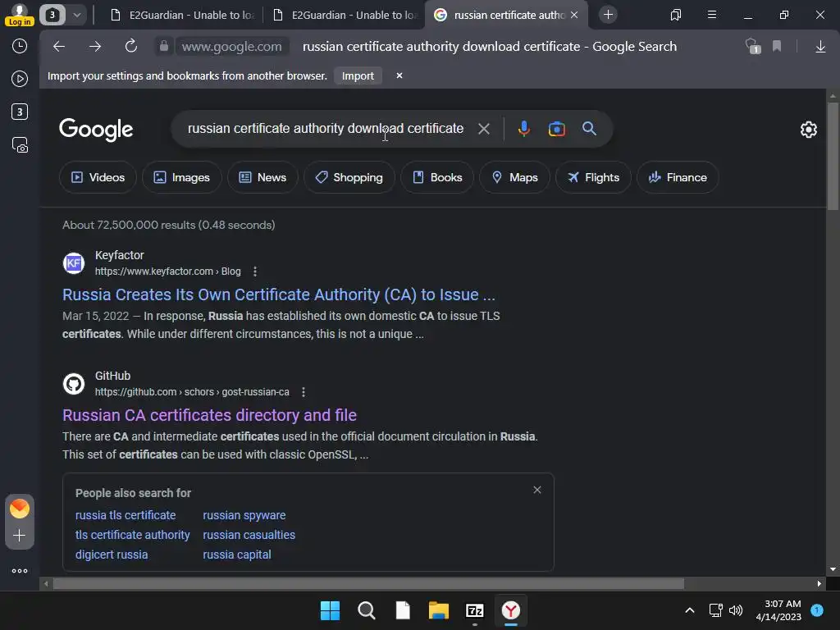Close the russian certificate authority tab
The width and height of the screenshot is (840, 630).
click(574, 15)
